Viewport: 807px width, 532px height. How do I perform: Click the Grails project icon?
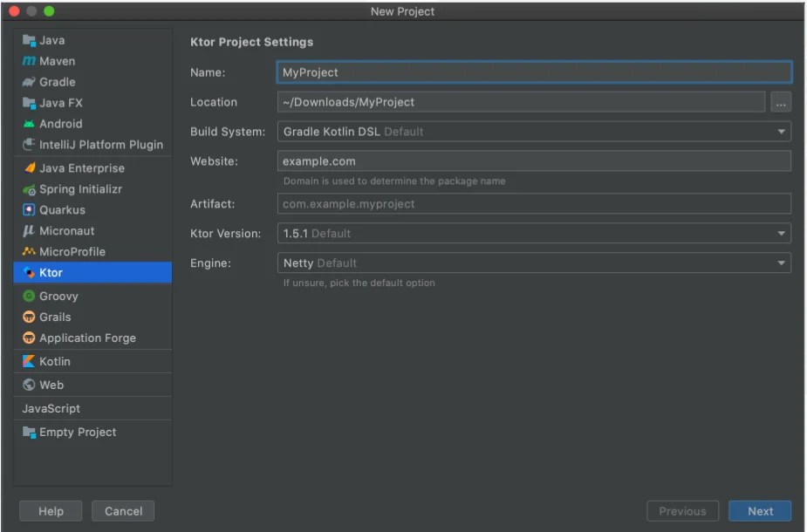tap(29, 317)
